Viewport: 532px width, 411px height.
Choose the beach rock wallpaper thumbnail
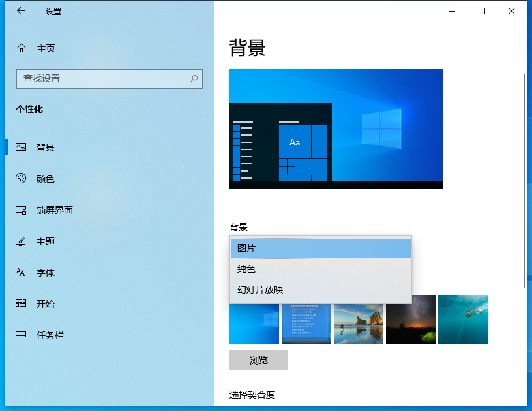click(x=358, y=324)
